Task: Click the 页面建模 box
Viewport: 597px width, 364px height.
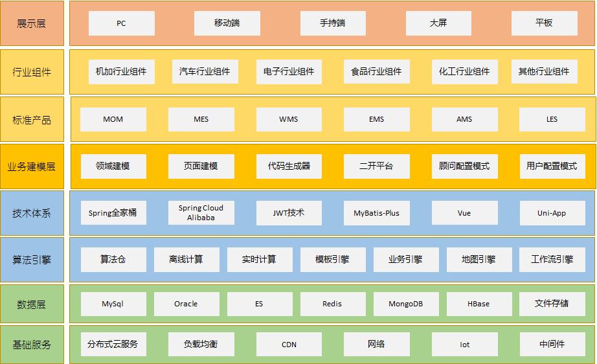Action: click(x=201, y=166)
